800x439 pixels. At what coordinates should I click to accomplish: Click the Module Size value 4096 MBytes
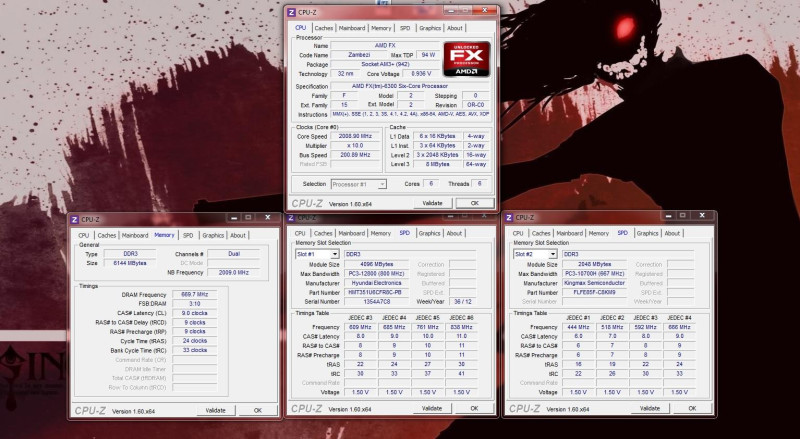(377, 264)
